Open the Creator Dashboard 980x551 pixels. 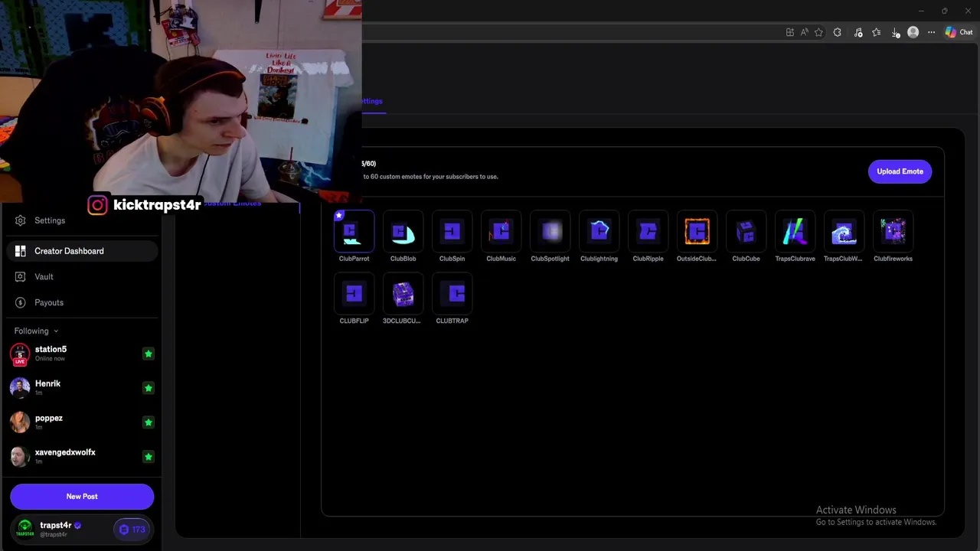tap(82, 251)
